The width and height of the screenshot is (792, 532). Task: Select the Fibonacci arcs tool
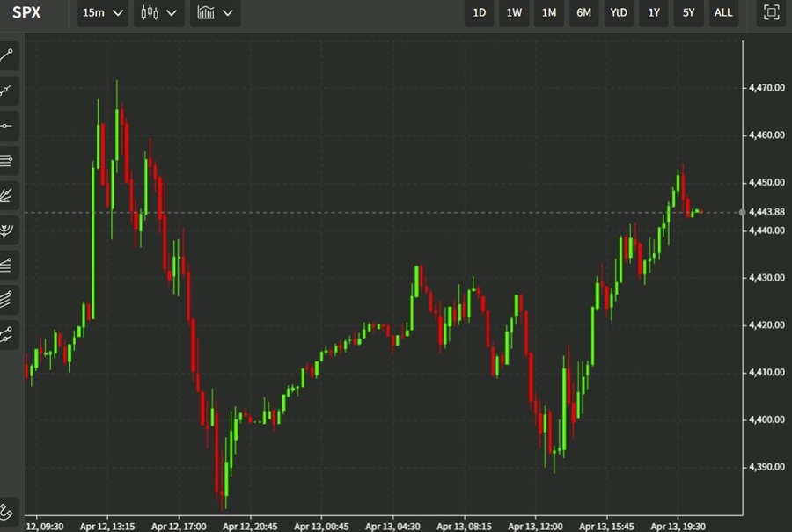point(7,230)
